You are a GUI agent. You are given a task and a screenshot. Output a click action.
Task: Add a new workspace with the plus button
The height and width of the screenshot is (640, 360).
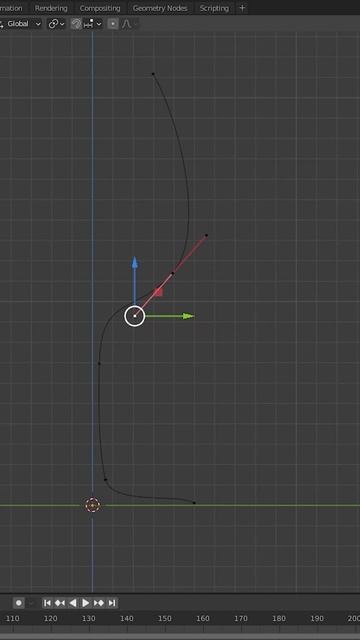click(x=242, y=8)
